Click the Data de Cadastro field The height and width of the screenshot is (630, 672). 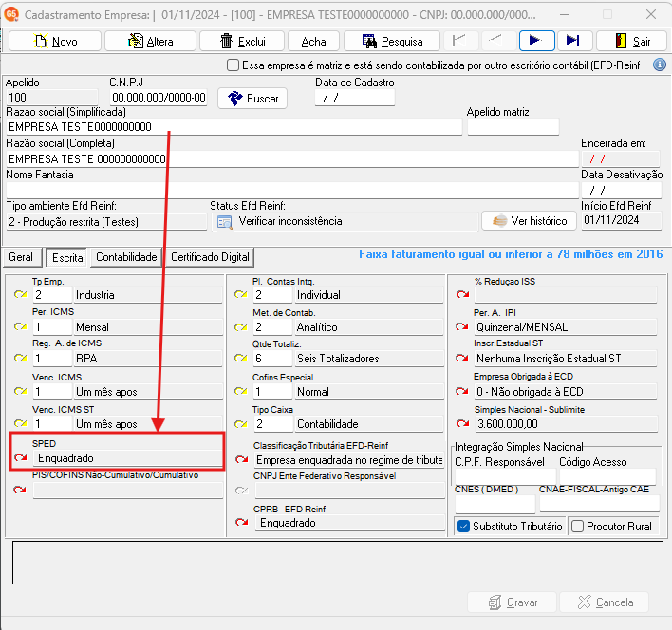point(354,98)
